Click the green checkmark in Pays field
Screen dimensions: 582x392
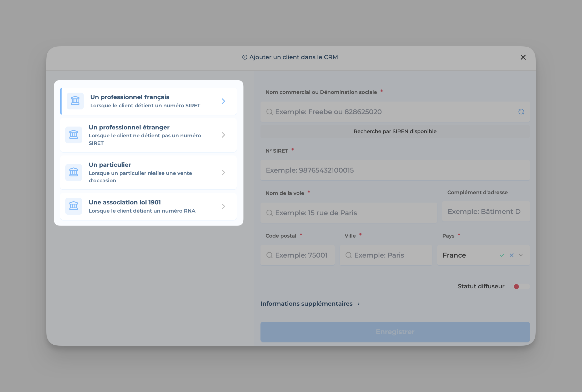pyautogui.click(x=502, y=255)
